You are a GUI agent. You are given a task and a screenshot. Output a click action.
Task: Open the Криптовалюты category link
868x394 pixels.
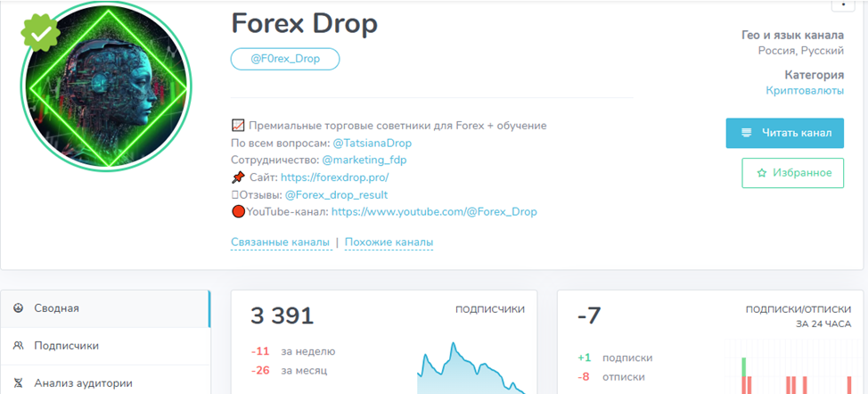pos(805,91)
